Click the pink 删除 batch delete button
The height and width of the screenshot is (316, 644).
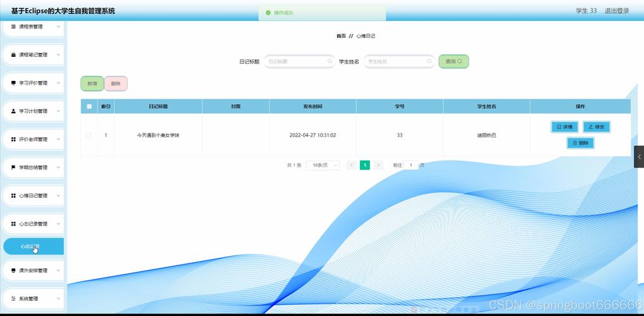click(116, 83)
